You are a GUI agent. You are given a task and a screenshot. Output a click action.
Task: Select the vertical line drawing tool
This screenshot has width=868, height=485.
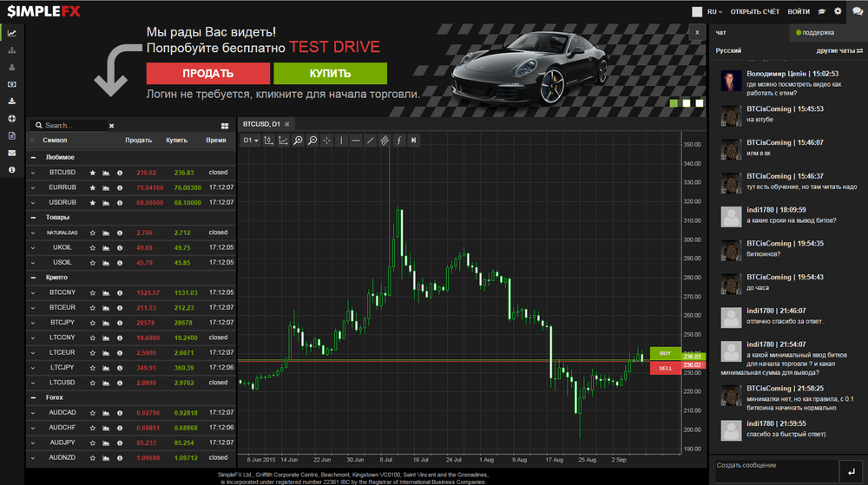(341, 141)
